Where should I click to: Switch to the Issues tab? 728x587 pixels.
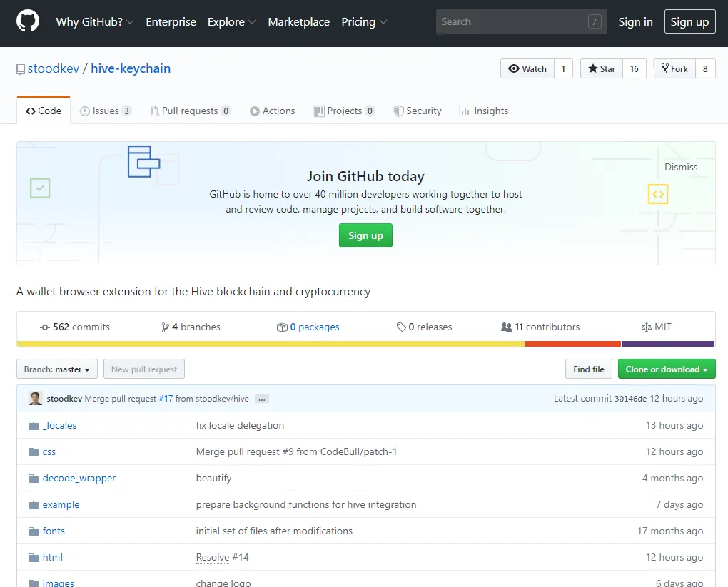tap(106, 111)
